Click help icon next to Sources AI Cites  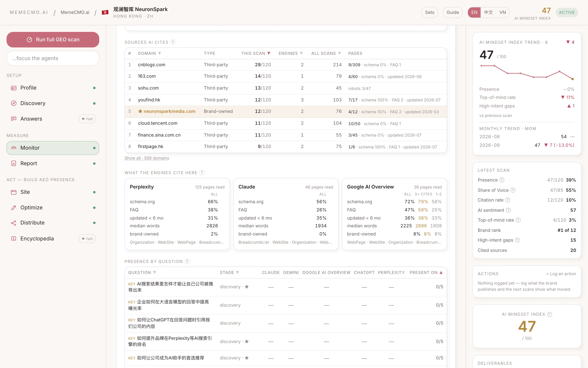[x=173, y=42]
